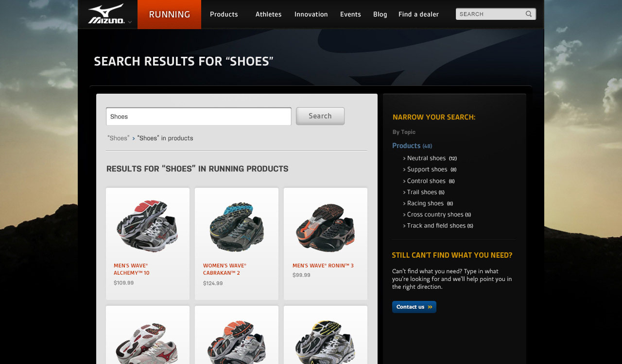The width and height of the screenshot is (622, 364).
Task: Click the Men's Wave Ronin 3 title link
Action: click(323, 265)
